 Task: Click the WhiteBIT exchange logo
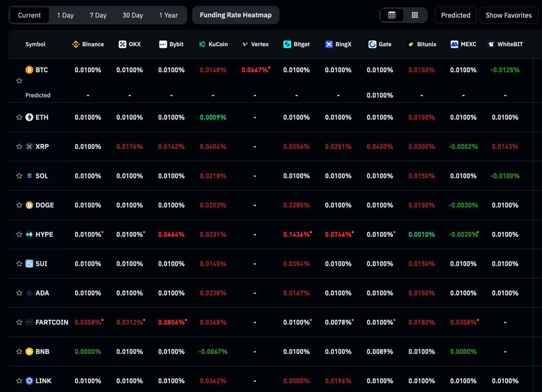pos(491,44)
